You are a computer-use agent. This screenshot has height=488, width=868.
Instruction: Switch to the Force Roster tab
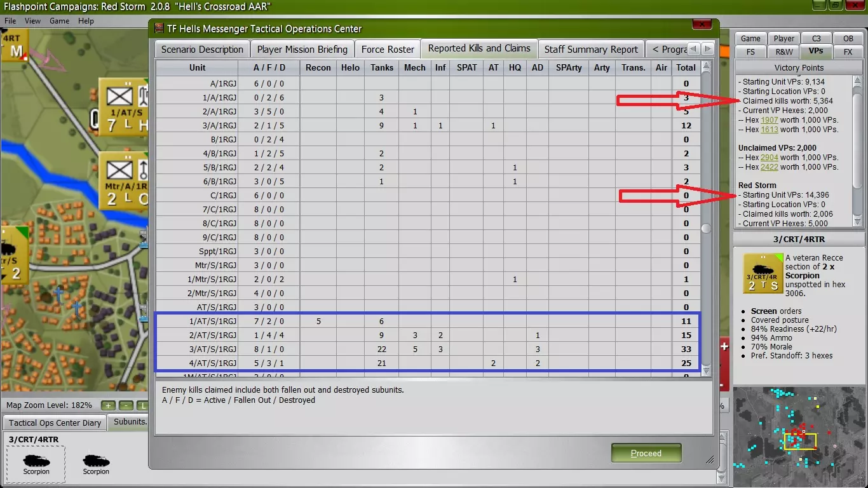(388, 49)
